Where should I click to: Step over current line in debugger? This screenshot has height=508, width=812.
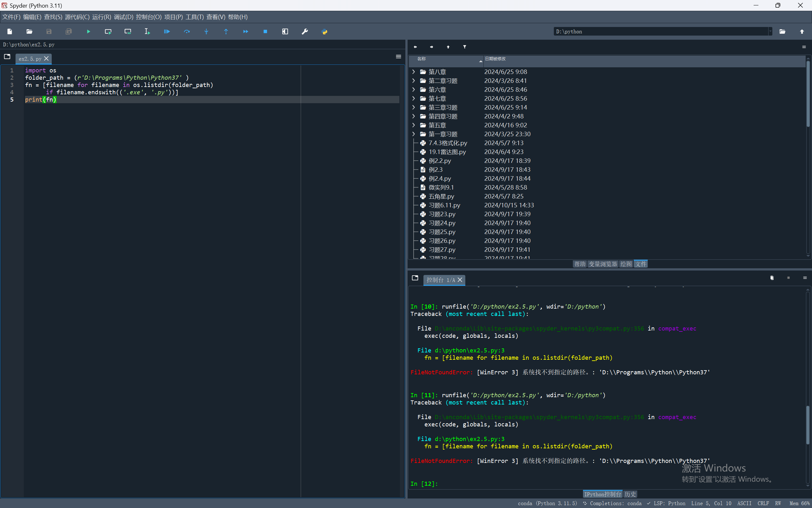coord(187,31)
